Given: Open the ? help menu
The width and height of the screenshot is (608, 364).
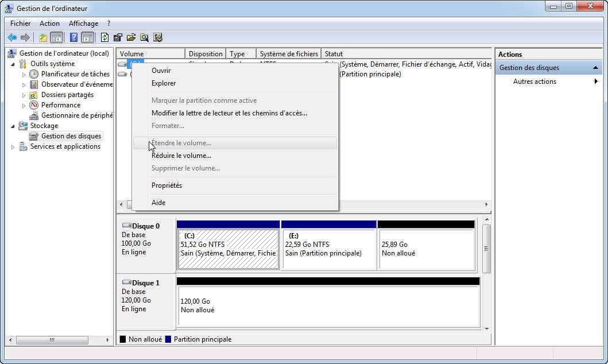Looking at the screenshot, I should click(109, 24).
